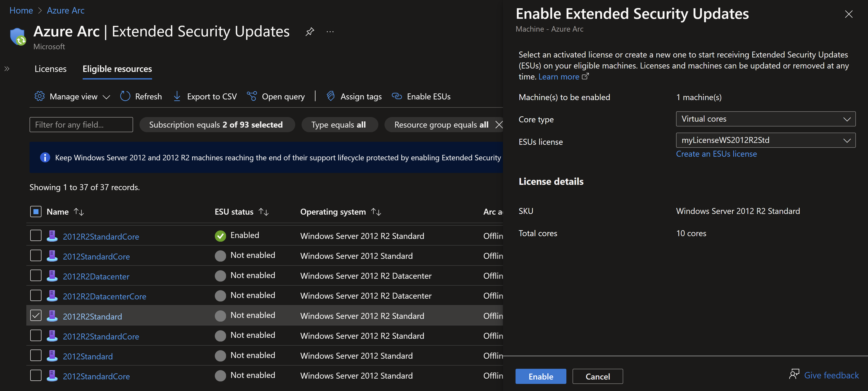Focus the Filter for any field box

coord(81,125)
